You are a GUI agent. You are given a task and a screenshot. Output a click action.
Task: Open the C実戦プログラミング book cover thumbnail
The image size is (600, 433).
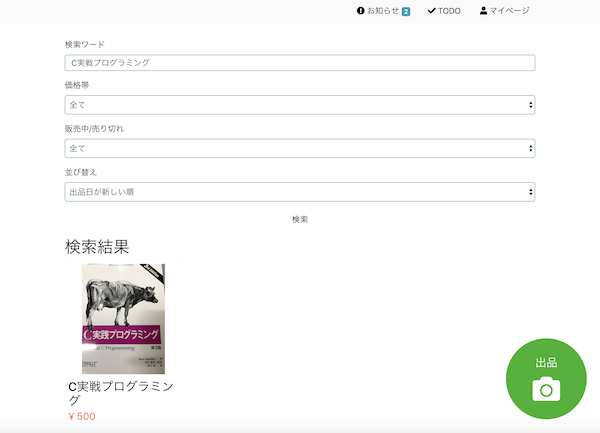point(123,319)
